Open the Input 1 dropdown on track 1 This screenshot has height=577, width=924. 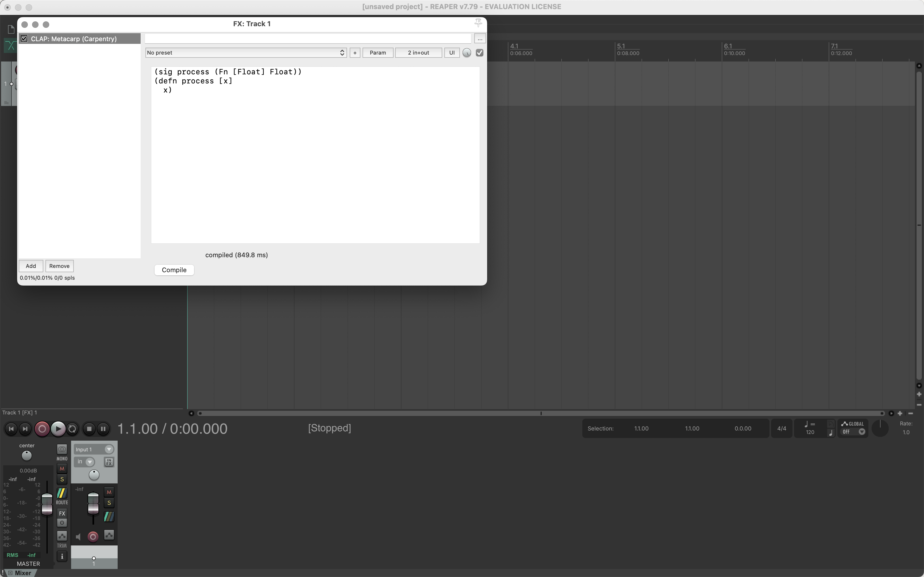point(94,449)
